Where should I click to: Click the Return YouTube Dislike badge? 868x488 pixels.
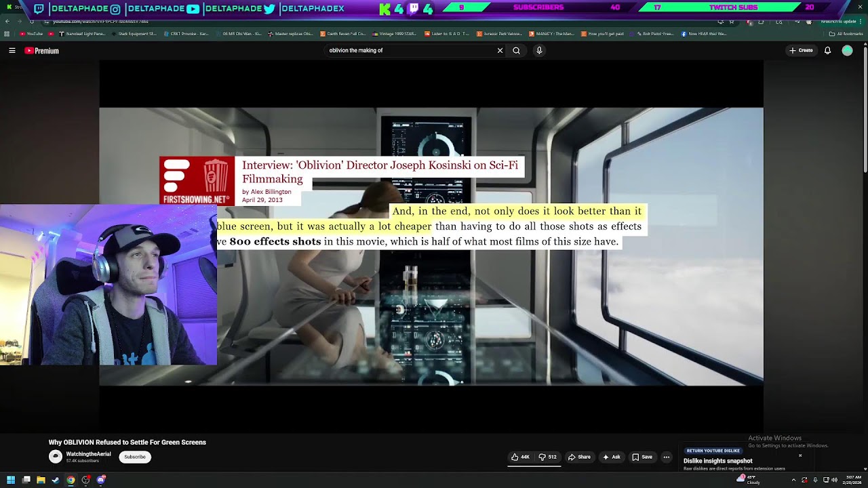pyautogui.click(x=713, y=451)
